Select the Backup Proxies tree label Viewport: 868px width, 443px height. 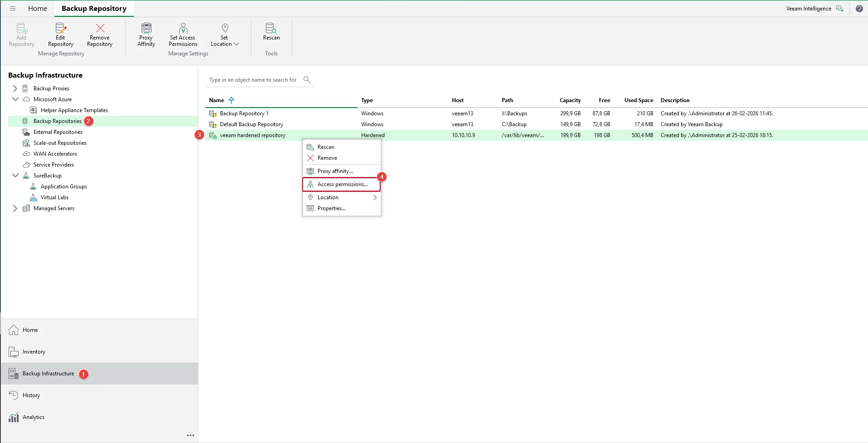[51, 89]
